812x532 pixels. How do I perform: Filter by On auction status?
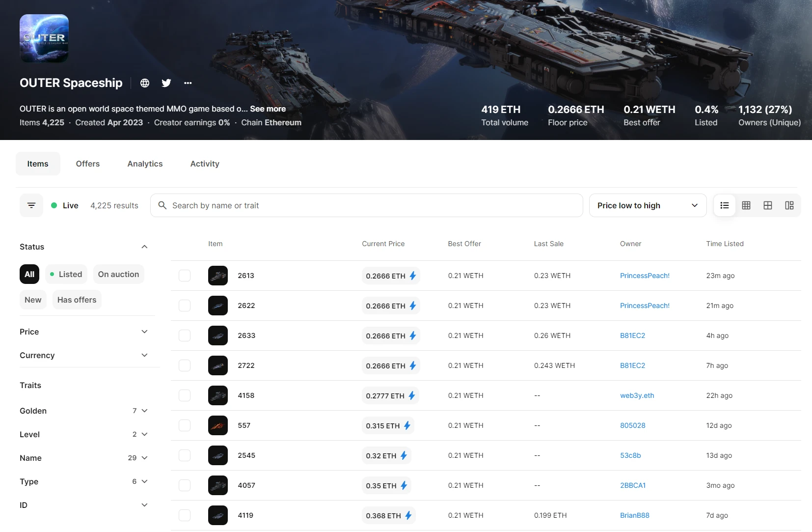pyautogui.click(x=118, y=274)
